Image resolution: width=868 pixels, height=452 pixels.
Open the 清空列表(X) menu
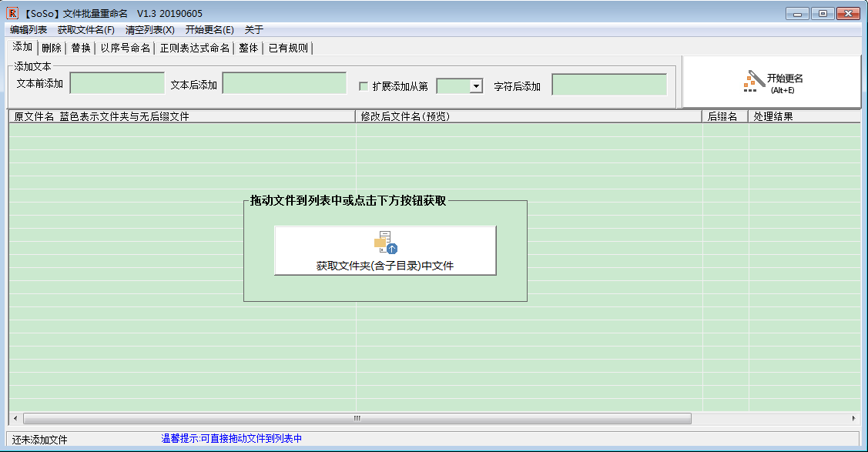point(149,30)
